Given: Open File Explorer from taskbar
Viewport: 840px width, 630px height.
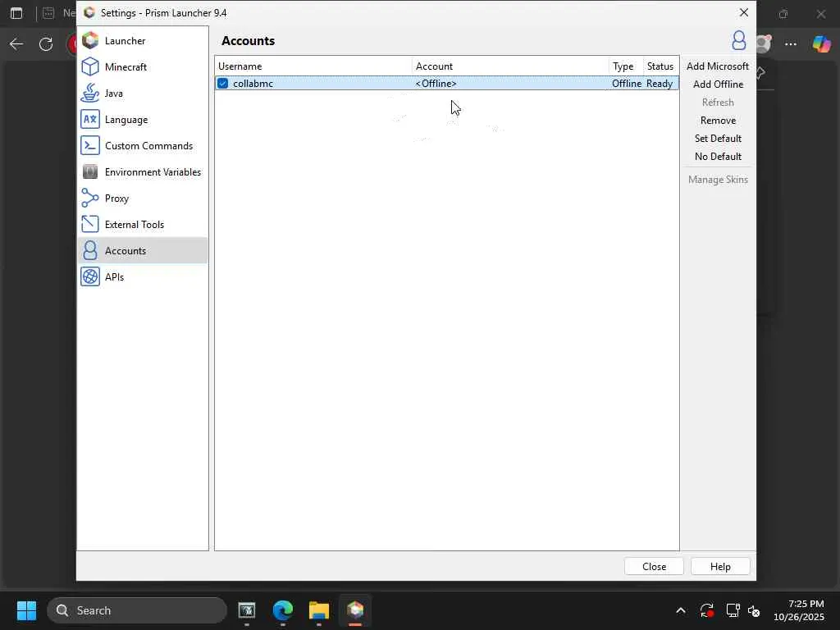Looking at the screenshot, I should pyautogui.click(x=319, y=610).
